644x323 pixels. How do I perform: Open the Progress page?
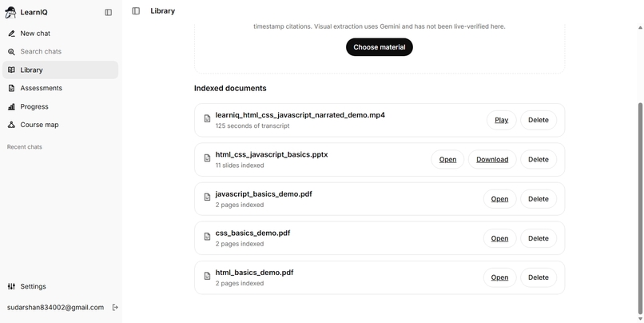pyautogui.click(x=61, y=107)
